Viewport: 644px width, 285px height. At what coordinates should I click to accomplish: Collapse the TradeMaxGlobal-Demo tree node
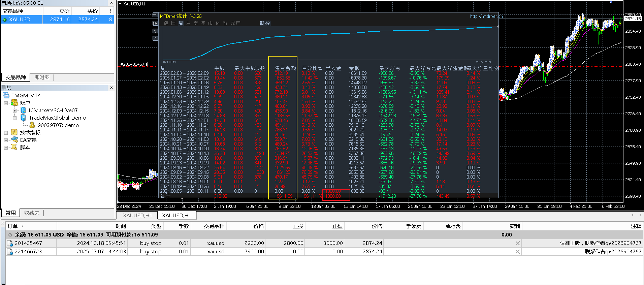click(14, 118)
